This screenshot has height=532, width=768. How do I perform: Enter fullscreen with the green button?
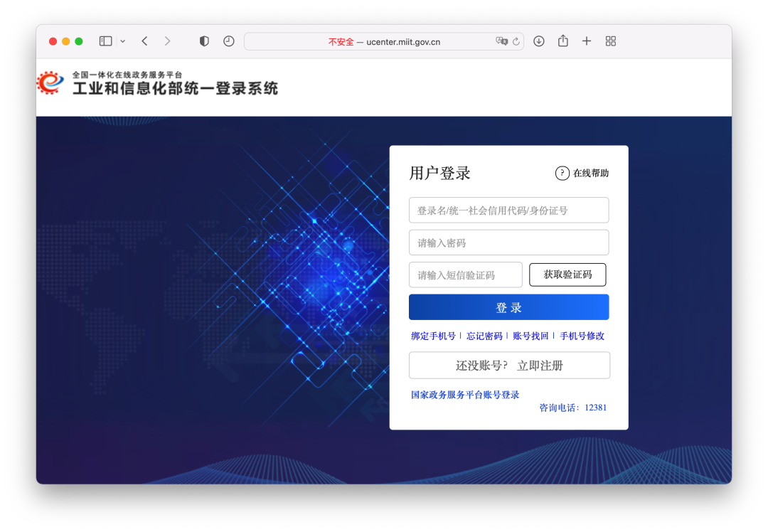click(x=78, y=41)
